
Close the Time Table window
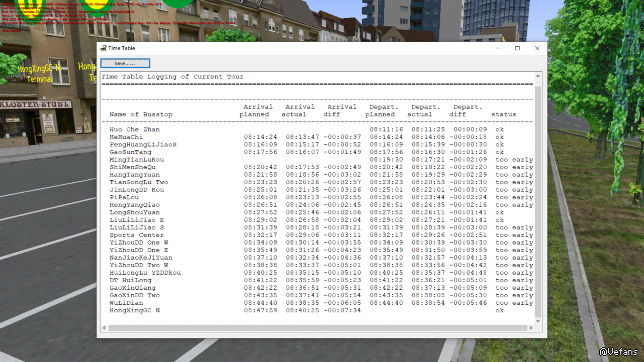[537, 48]
